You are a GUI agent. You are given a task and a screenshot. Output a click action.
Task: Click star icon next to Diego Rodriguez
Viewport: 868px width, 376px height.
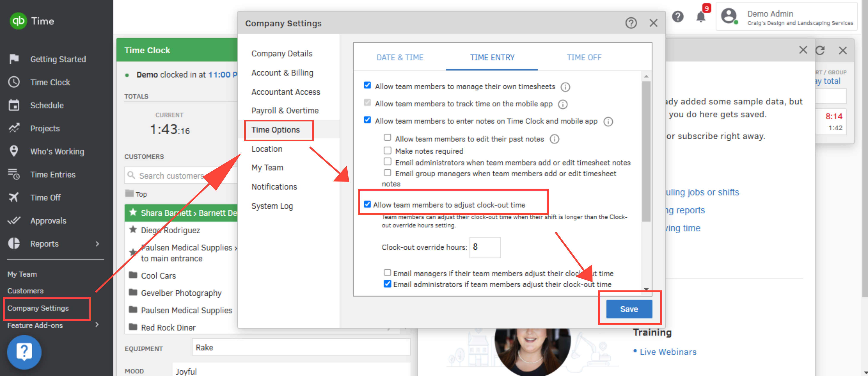tap(133, 230)
